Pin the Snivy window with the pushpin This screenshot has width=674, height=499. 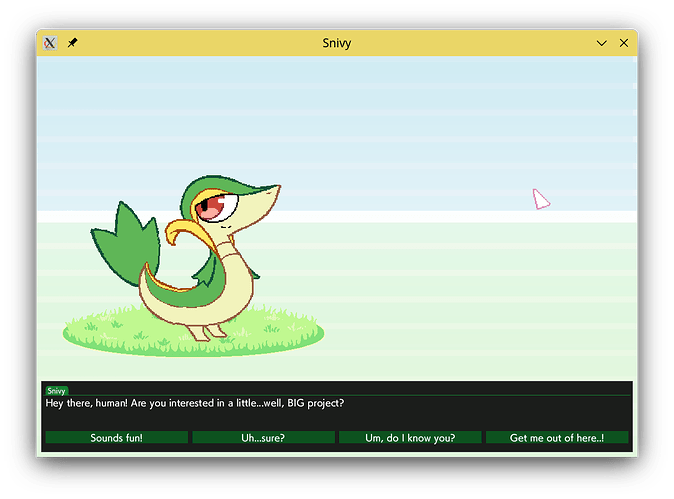[x=73, y=43]
